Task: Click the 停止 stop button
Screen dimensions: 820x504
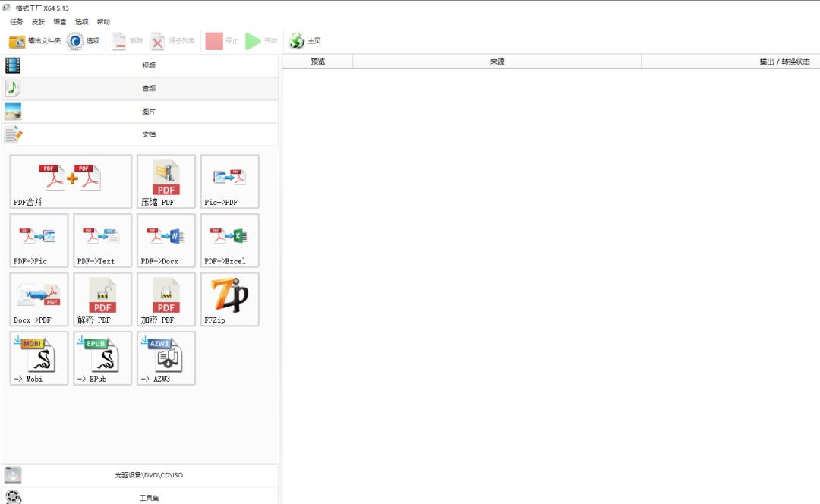Action: point(222,41)
